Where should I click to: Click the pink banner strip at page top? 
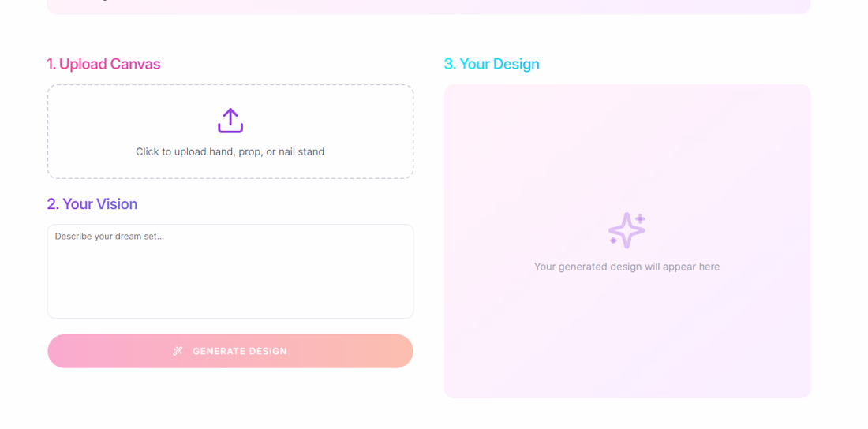429,6
